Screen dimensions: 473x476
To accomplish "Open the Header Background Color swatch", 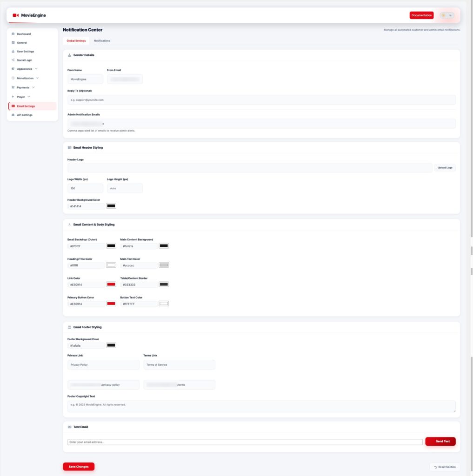I will click(111, 206).
